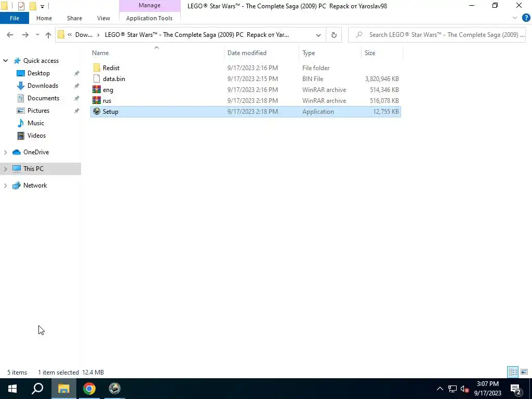Select the Network navigation entry
Viewport: 532px width, 399px height.
pyautogui.click(x=35, y=185)
